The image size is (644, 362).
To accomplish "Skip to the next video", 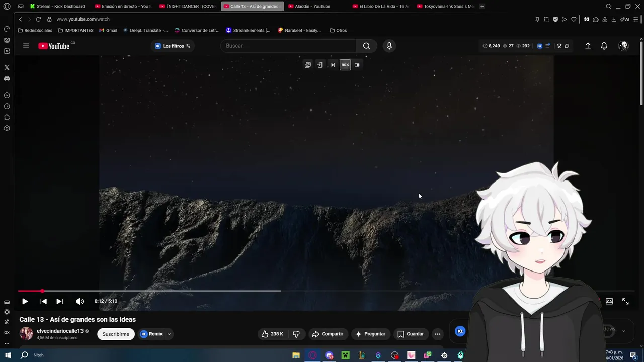I will point(59,301).
